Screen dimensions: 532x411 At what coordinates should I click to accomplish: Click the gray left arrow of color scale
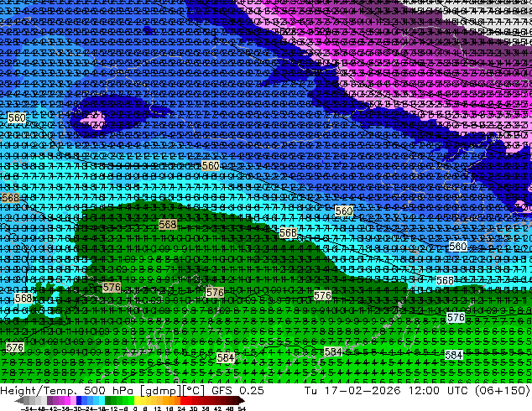[x=19, y=401]
